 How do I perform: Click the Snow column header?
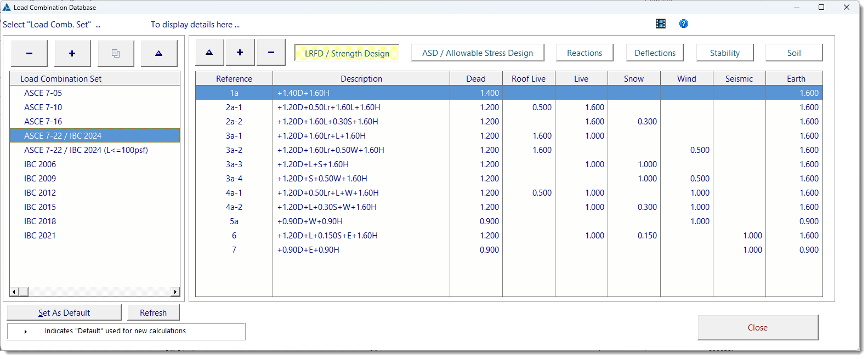coord(634,78)
